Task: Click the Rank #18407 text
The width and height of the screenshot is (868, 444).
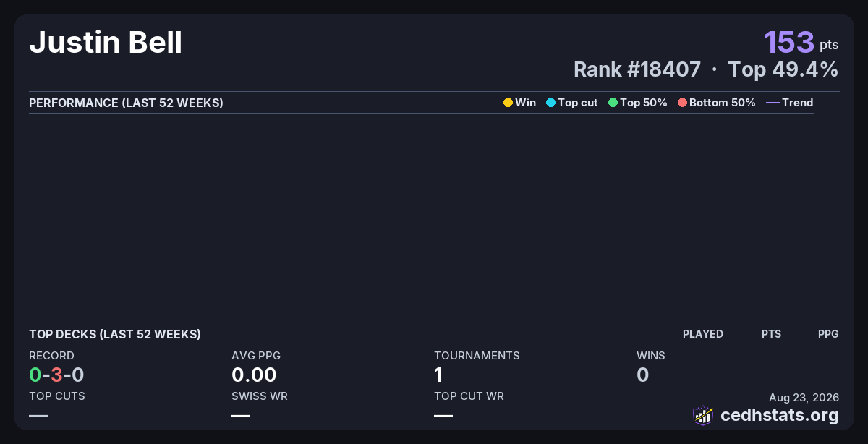Action: point(637,69)
